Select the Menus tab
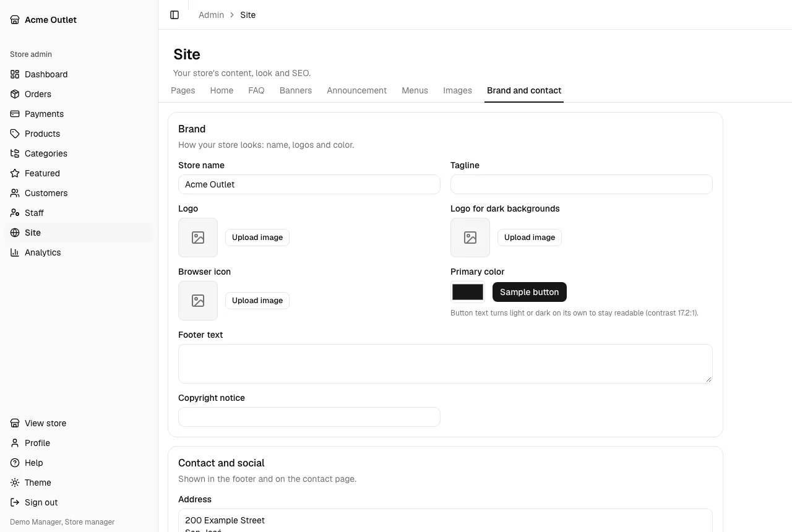Screen dimensions: 792x532 coord(415,90)
